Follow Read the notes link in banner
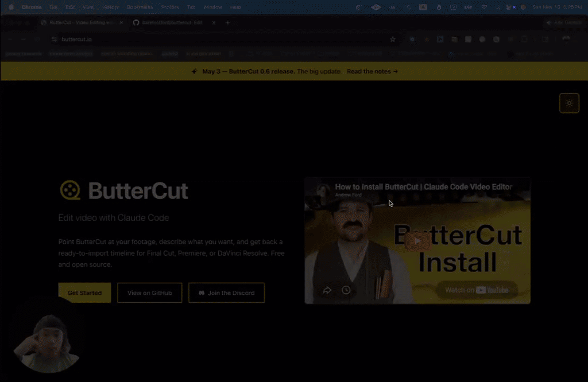Screen dimensions: 588x382 click(x=372, y=72)
